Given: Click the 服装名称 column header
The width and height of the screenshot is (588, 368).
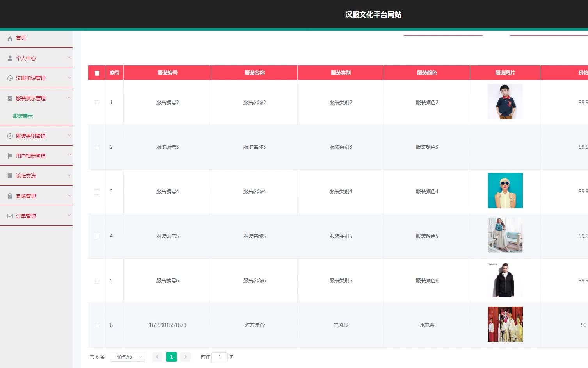Looking at the screenshot, I should [254, 73].
